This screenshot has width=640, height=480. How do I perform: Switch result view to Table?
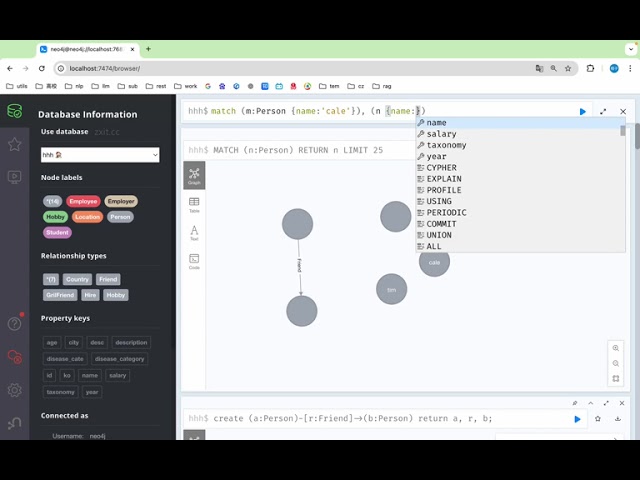(x=194, y=204)
